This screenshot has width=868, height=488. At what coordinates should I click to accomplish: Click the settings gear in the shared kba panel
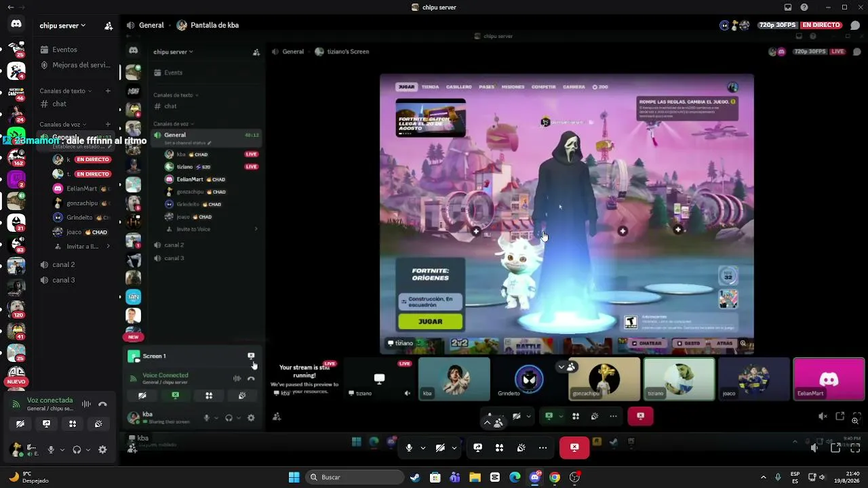coord(251,418)
